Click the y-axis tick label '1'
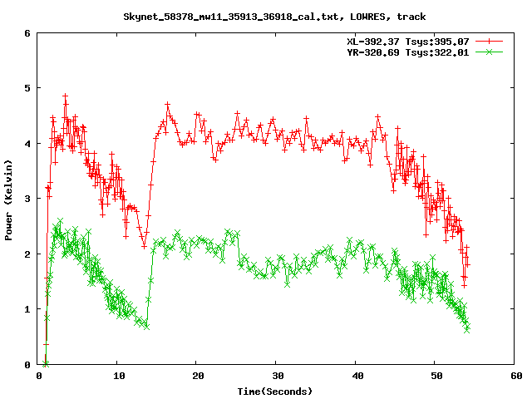Screen dimensions: 532x399 [x=27, y=309]
